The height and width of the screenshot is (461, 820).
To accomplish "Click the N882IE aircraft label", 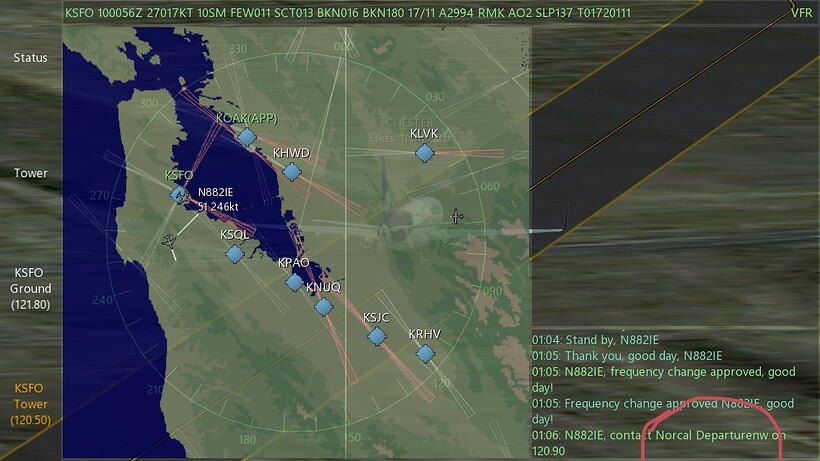I will [x=215, y=192].
